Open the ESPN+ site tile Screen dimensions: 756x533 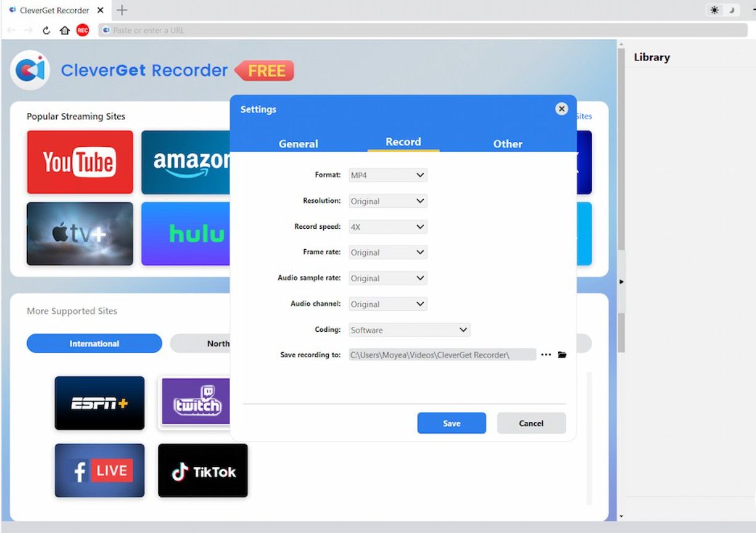[99, 403]
